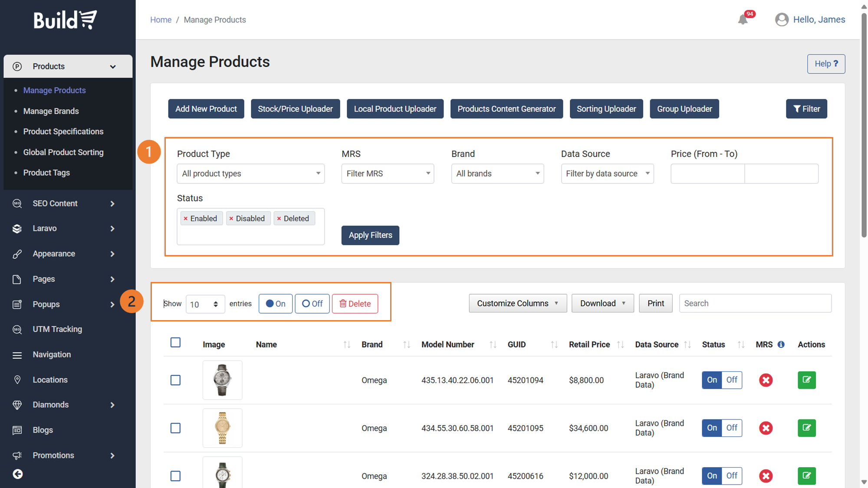Go to Manage Brands

coord(51,111)
